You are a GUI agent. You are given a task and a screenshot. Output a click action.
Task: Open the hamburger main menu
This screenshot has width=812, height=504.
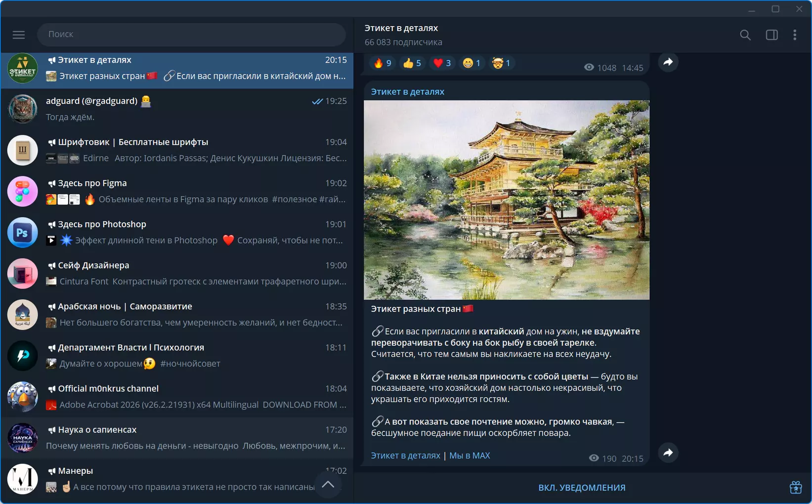tap(19, 35)
